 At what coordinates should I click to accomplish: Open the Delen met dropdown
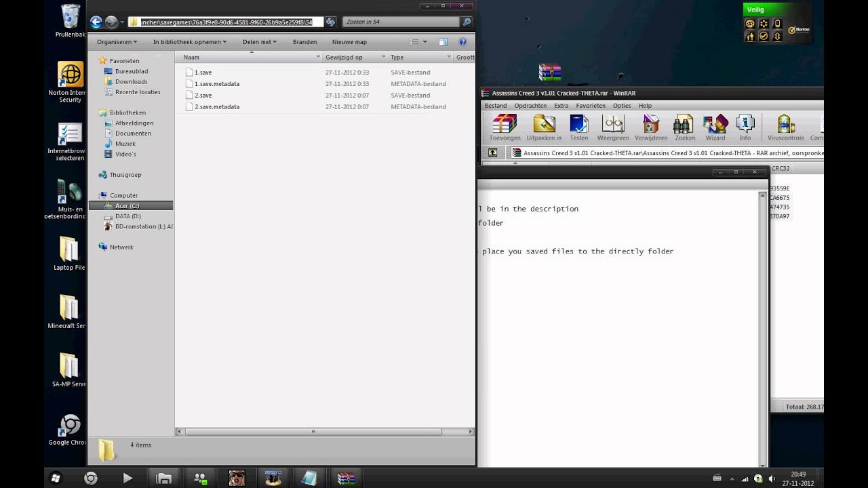pyautogui.click(x=260, y=42)
